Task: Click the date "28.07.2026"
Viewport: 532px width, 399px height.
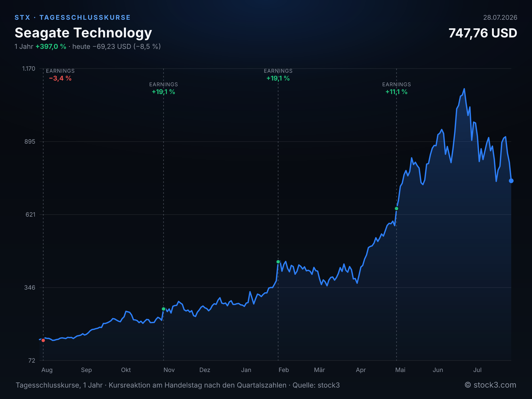Action: pyautogui.click(x=500, y=17)
